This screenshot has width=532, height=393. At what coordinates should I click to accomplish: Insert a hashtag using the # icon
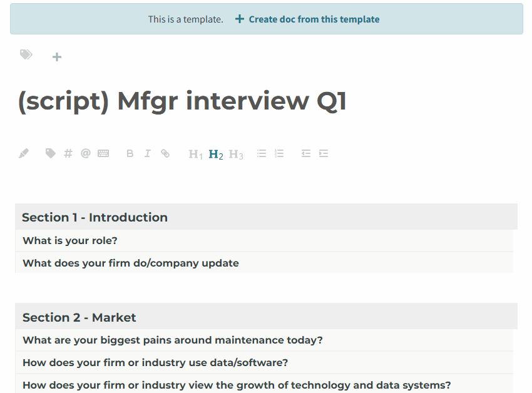68,153
